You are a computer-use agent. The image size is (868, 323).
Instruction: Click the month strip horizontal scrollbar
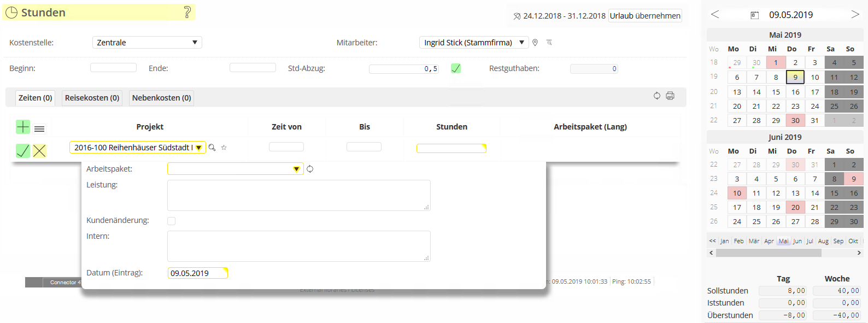tap(768, 253)
